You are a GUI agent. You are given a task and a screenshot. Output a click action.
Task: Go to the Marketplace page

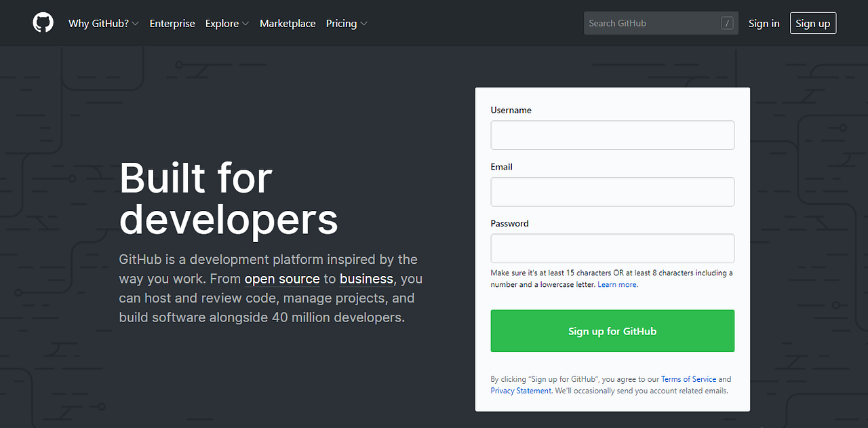pos(288,23)
